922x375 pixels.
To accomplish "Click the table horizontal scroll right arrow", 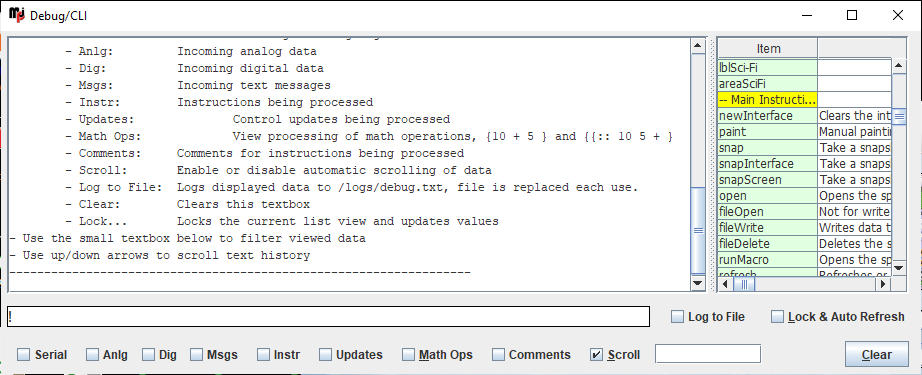I will click(x=883, y=284).
